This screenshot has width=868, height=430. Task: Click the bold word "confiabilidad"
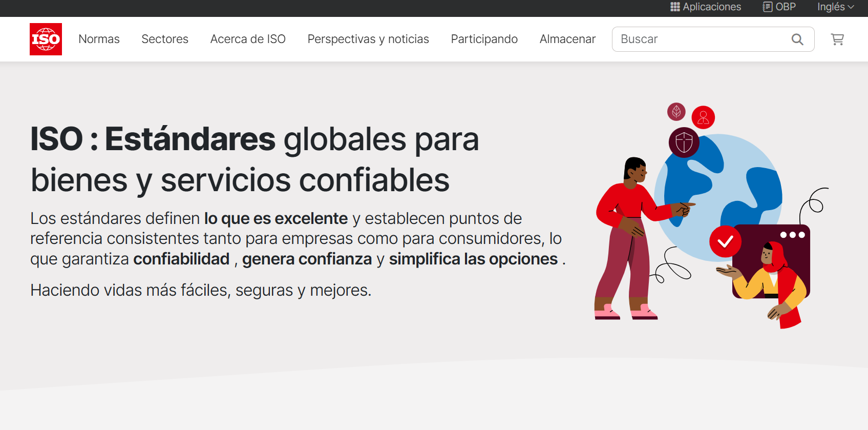(x=181, y=259)
